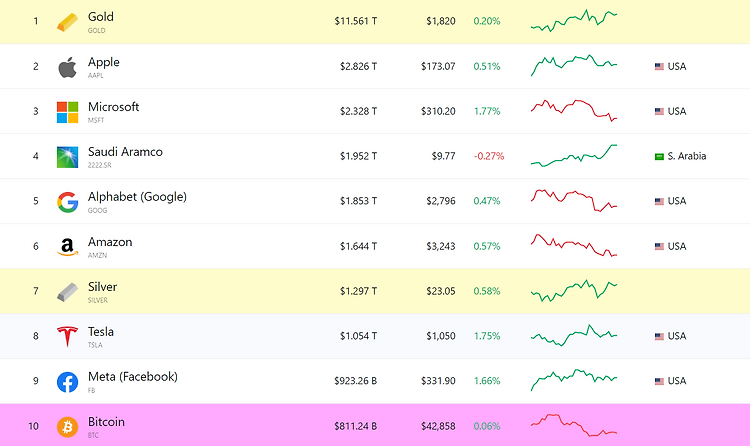Open the Apple company link

click(103, 62)
